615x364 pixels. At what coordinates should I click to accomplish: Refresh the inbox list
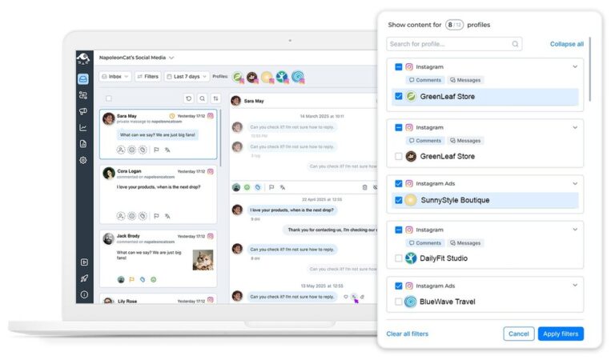click(189, 98)
